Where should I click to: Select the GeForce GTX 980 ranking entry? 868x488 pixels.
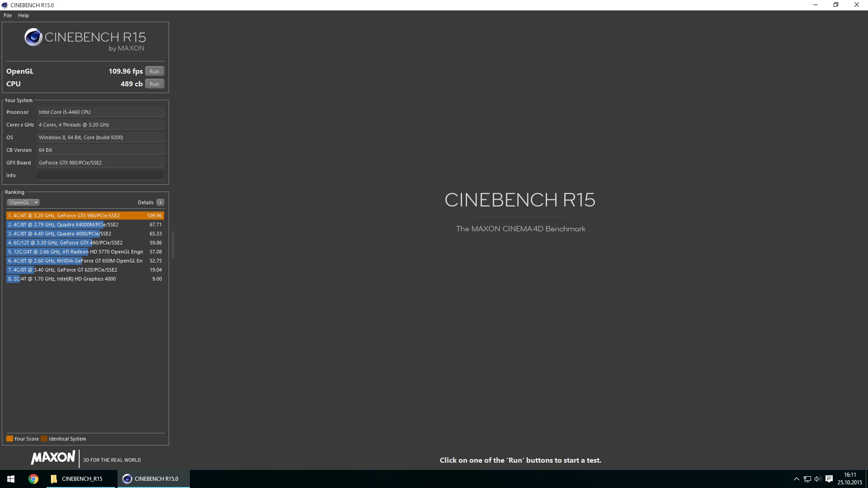tap(85, 216)
